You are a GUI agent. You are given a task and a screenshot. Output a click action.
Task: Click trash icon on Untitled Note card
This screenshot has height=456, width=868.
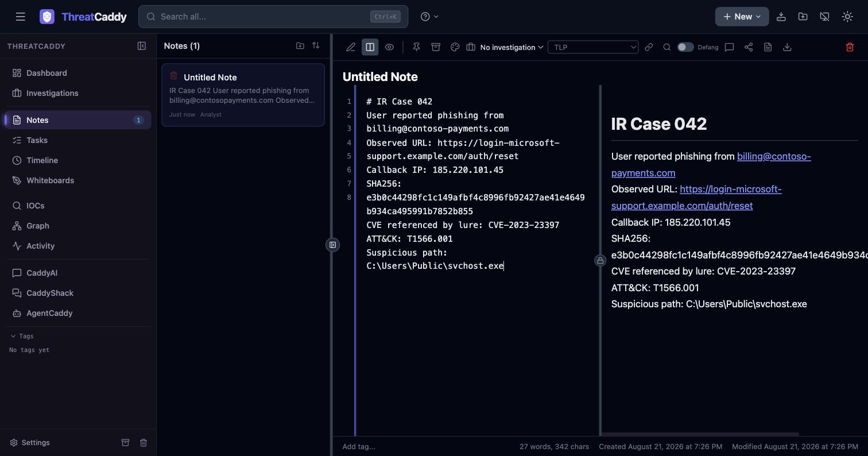(174, 75)
